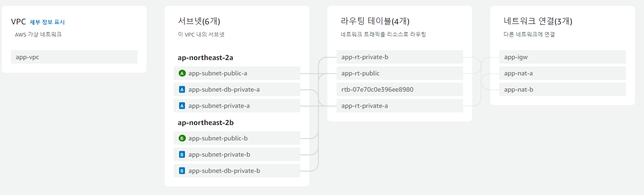
Task: Click the ap-northeast-2a zone heading
Action: 207,58
